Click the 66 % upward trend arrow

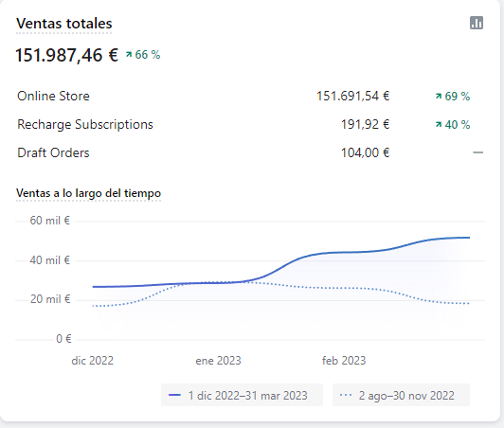point(129,55)
